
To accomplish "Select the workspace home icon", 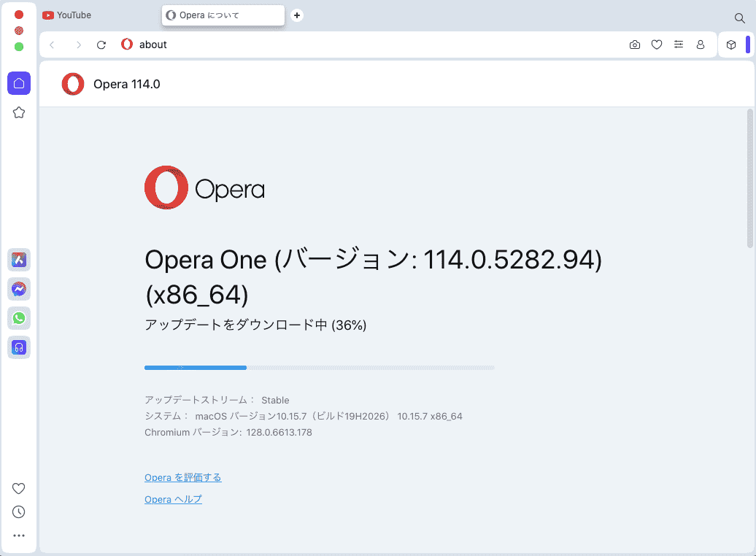I will tap(18, 83).
